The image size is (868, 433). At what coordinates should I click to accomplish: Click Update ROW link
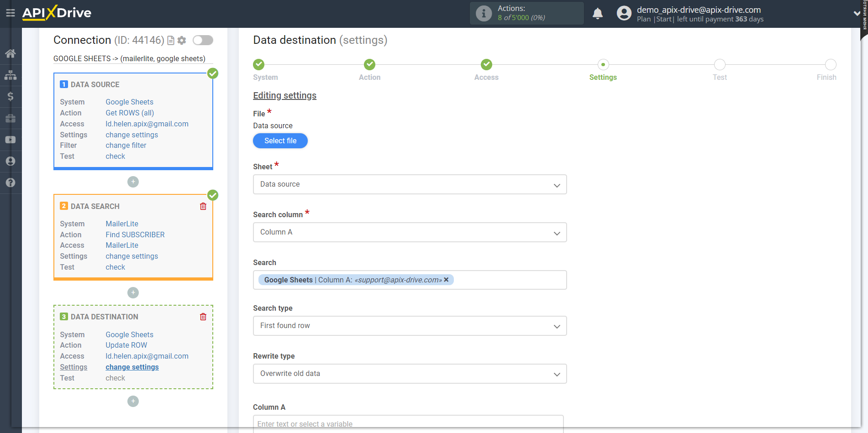pyautogui.click(x=126, y=345)
